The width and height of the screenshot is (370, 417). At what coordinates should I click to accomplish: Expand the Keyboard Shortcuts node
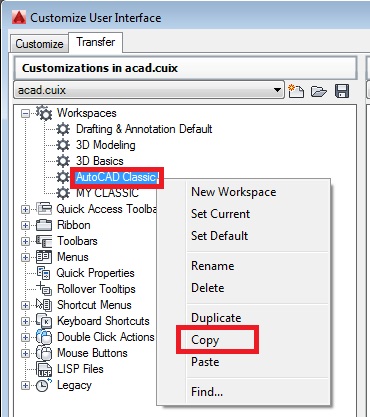[25, 321]
